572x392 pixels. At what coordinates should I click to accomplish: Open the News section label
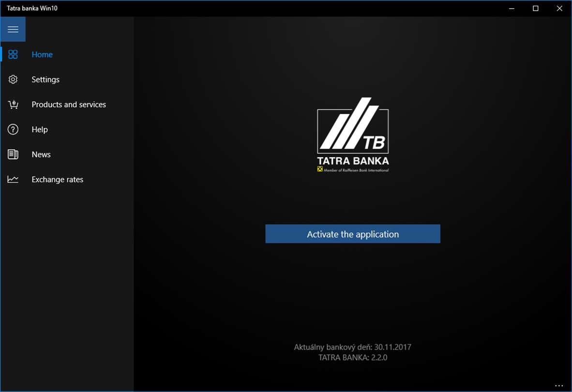coord(41,154)
